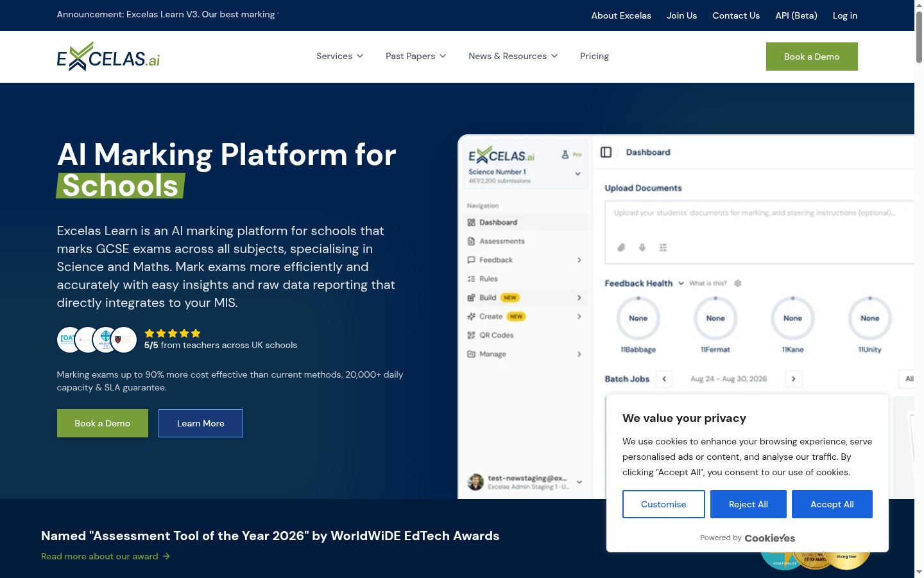
Task: Open the Science Number 1 workspace selector
Action: coord(526,175)
